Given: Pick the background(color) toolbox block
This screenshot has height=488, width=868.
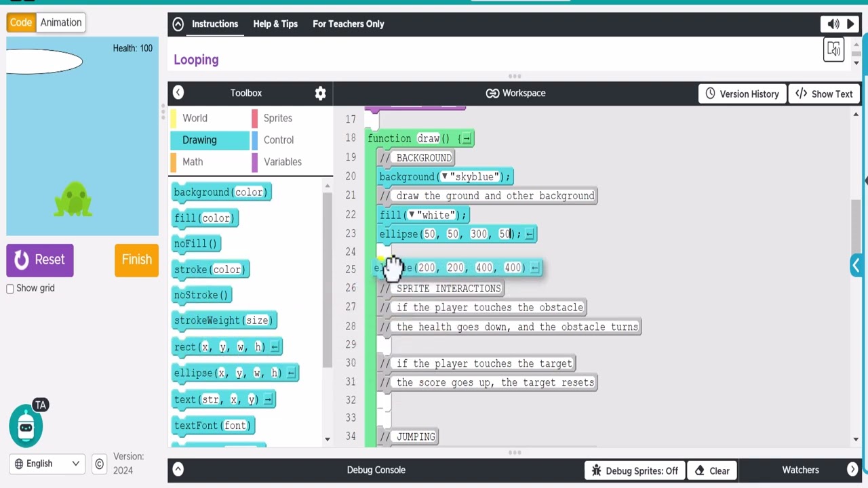Looking at the screenshot, I should [221, 192].
